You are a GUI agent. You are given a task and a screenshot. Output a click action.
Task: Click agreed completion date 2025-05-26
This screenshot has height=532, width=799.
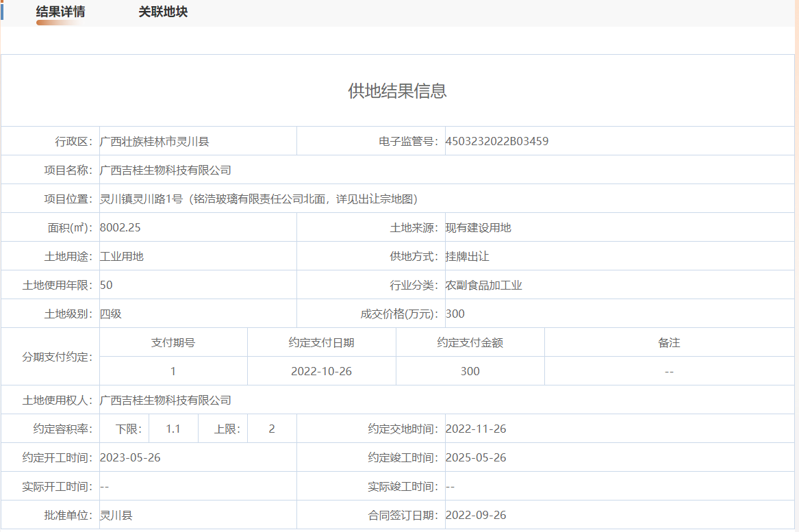(x=476, y=458)
